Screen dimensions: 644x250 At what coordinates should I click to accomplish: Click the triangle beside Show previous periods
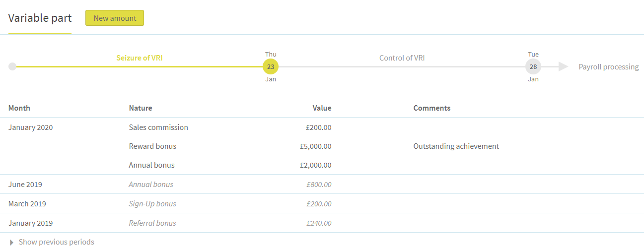coord(12,242)
